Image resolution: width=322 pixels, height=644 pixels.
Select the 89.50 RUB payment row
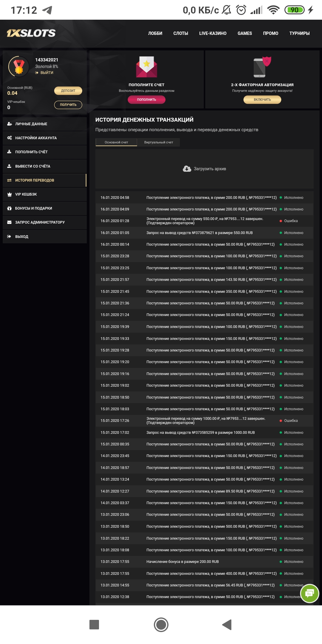tap(205, 491)
